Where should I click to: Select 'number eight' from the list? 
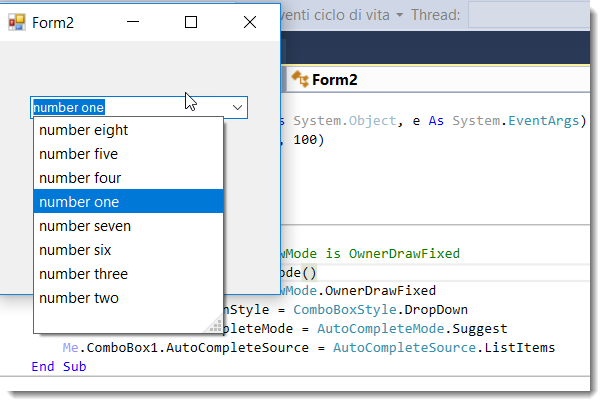[x=83, y=130]
